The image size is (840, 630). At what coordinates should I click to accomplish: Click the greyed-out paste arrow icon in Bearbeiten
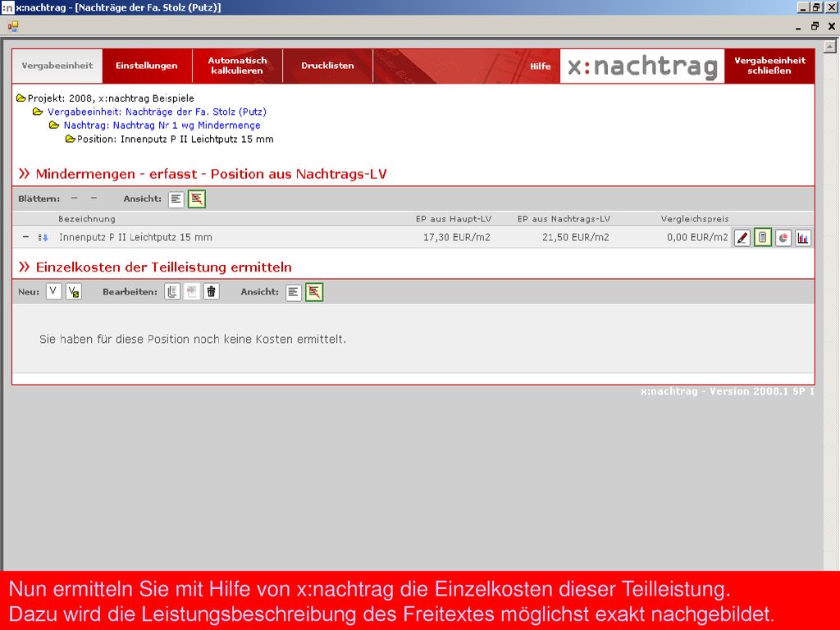coord(192,292)
